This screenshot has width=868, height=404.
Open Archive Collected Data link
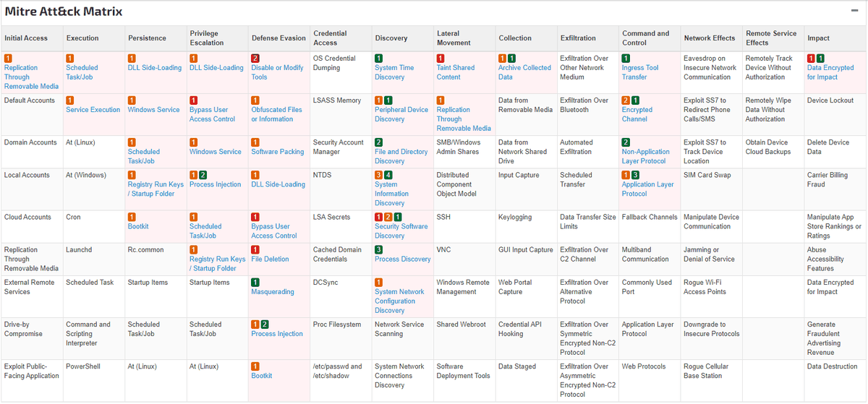[x=524, y=72]
